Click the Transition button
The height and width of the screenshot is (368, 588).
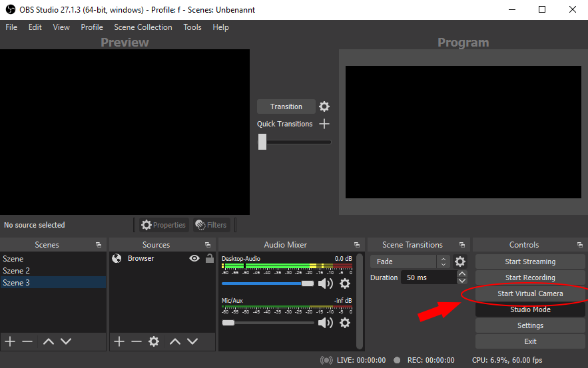pos(286,106)
